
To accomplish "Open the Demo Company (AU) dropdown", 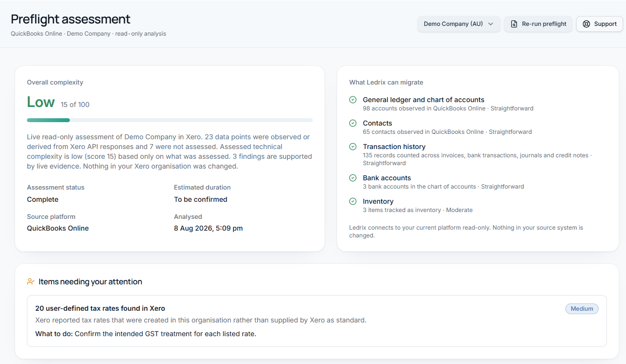I will pyautogui.click(x=459, y=24).
